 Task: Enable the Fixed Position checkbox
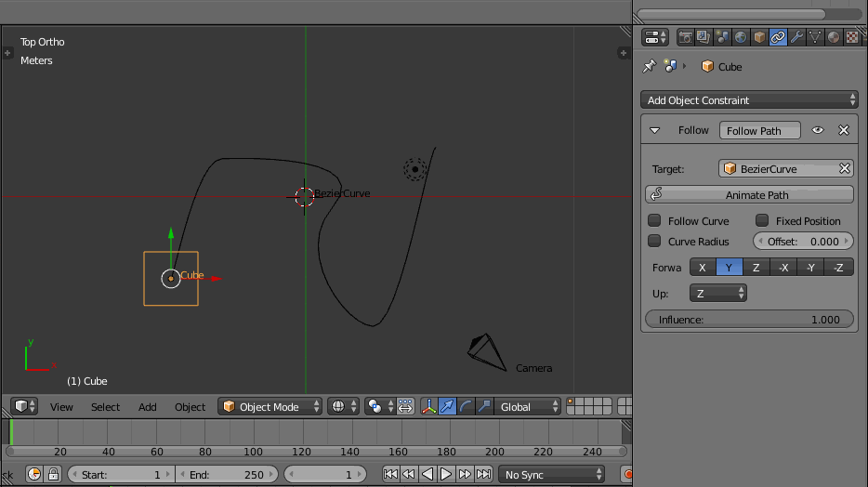(x=762, y=221)
